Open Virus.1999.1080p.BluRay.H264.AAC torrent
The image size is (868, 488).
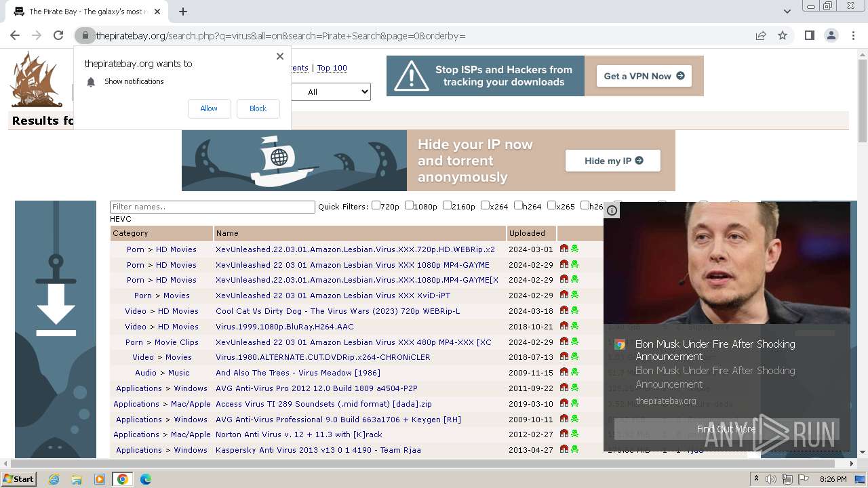[x=285, y=327]
